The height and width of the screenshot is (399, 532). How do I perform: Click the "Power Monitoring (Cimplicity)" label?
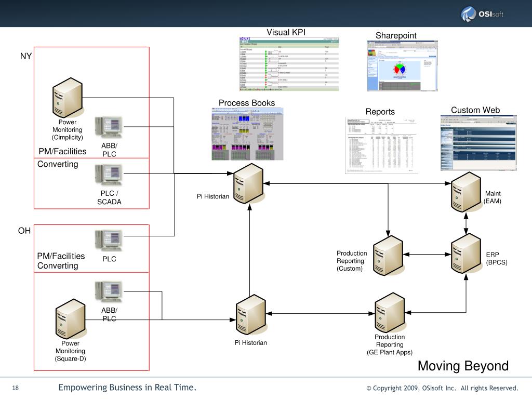(67, 129)
